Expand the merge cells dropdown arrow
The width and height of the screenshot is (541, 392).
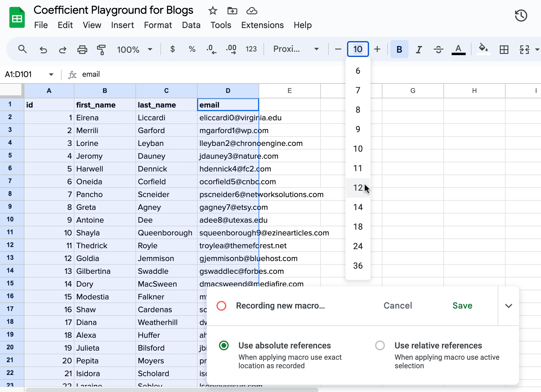537,49
